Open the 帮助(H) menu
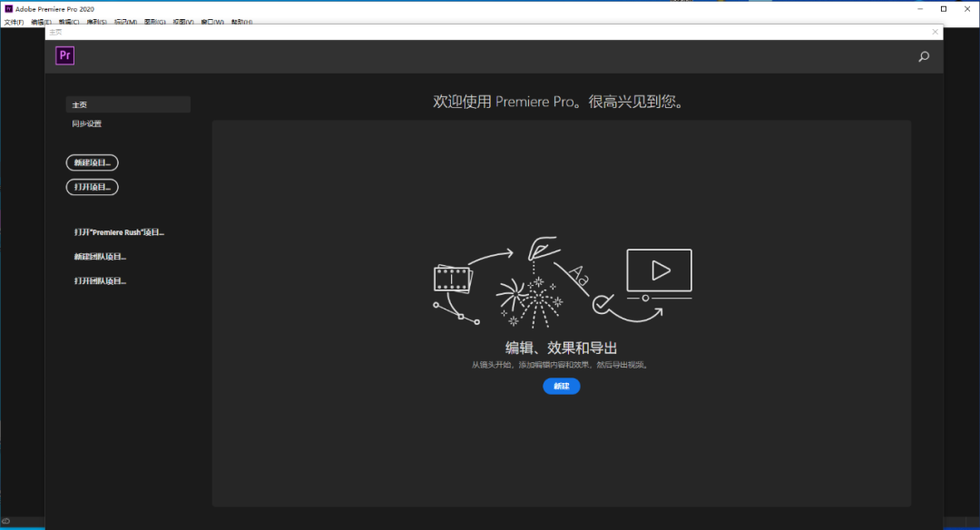Image resolution: width=980 pixels, height=530 pixels. pyautogui.click(x=241, y=22)
